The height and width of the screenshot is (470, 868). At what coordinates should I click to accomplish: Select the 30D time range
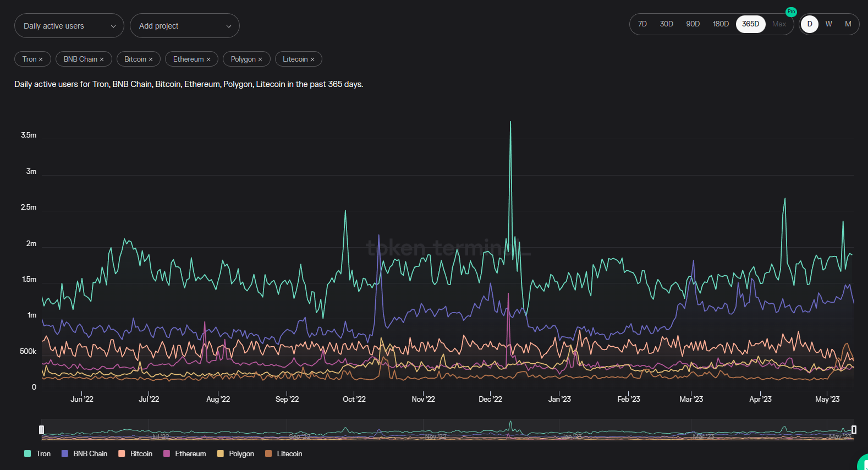tap(667, 24)
